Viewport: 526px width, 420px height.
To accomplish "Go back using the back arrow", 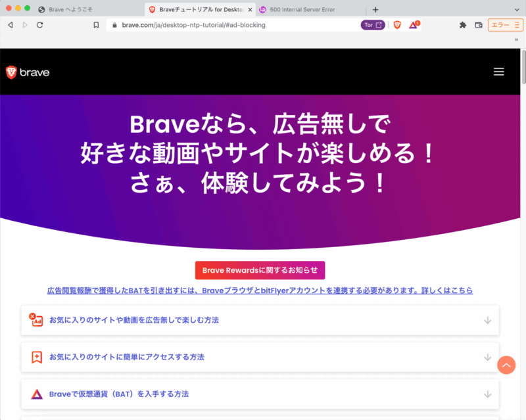I will (10, 25).
